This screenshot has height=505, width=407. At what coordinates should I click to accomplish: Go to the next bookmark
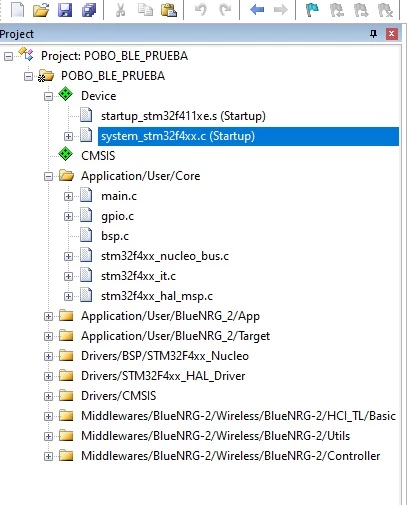click(x=361, y=10)
